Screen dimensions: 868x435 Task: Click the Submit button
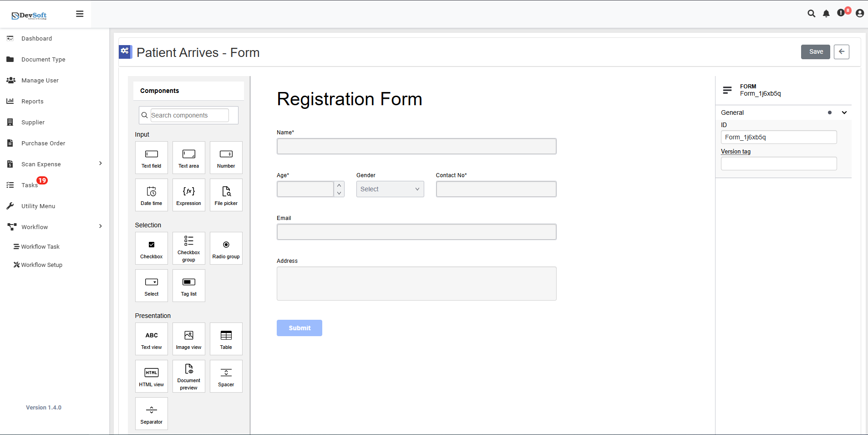299,328
